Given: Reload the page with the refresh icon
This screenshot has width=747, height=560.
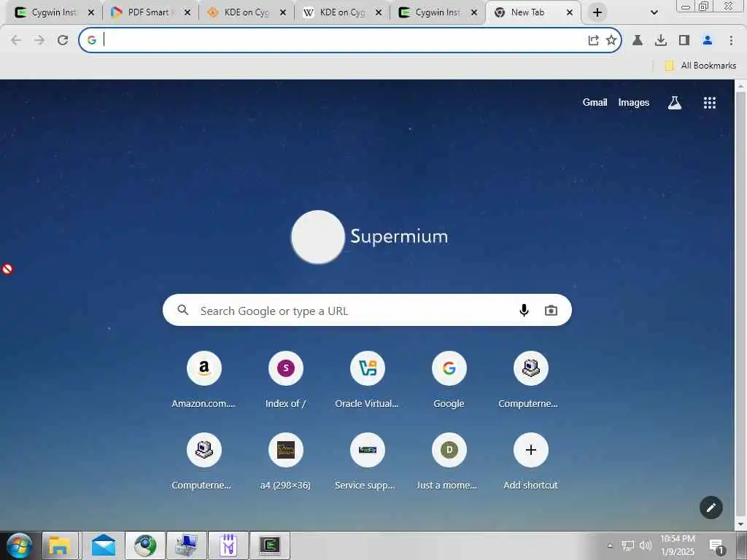Looking at the screenshot, I should click(63, 41).
